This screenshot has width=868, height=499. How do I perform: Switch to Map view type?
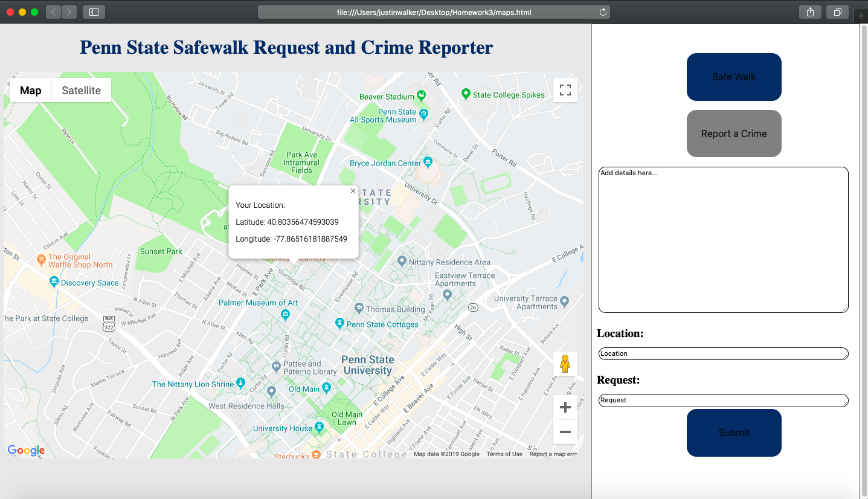[x=31, y=90]
